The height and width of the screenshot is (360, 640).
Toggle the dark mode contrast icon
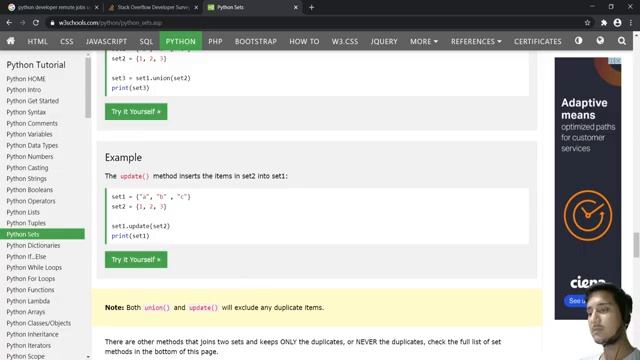pos(578,41)
